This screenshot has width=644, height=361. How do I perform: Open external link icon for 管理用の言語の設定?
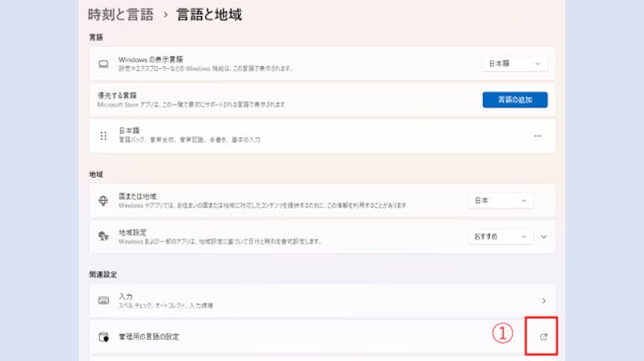[x=543, y=337]
